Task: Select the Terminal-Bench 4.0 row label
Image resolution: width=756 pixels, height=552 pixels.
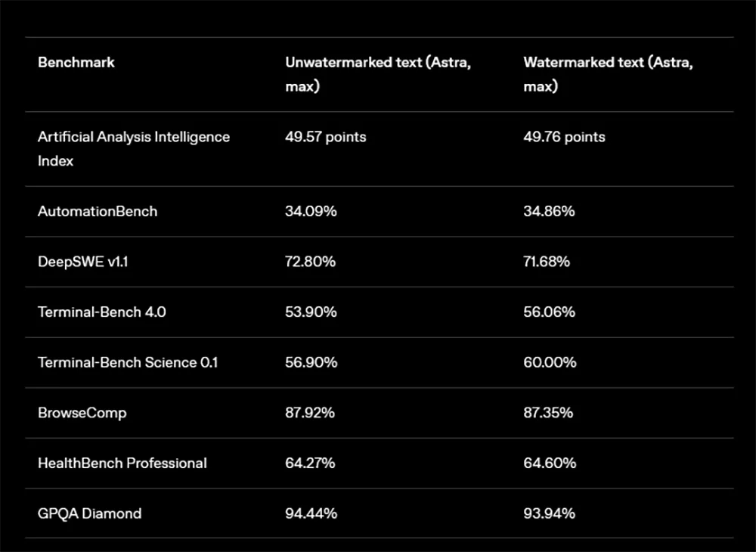Action: click(102, 312)
